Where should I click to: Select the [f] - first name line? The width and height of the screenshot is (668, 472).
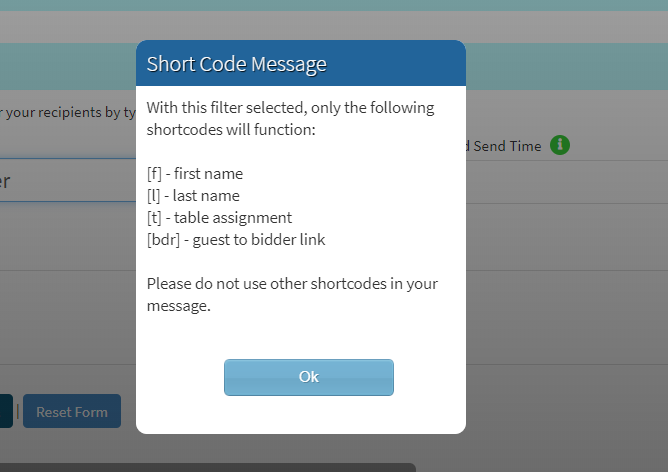click(x=195, y=174)
